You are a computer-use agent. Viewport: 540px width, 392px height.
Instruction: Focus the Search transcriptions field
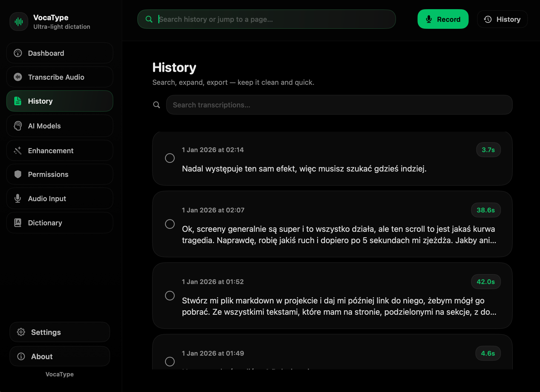pyautogui.click(x=339, y=105)
